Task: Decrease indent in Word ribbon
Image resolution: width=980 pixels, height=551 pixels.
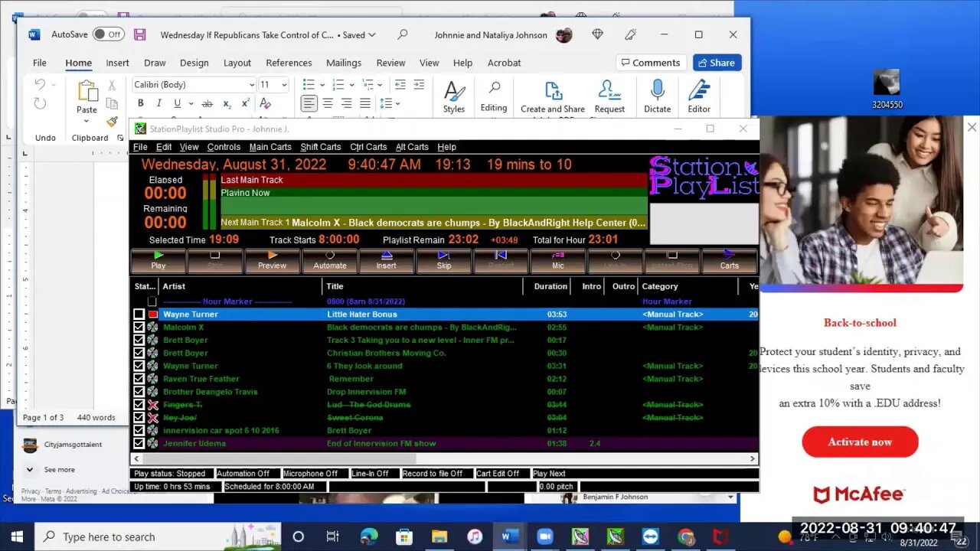Action: pyautogui.click(x=400, y=85)
